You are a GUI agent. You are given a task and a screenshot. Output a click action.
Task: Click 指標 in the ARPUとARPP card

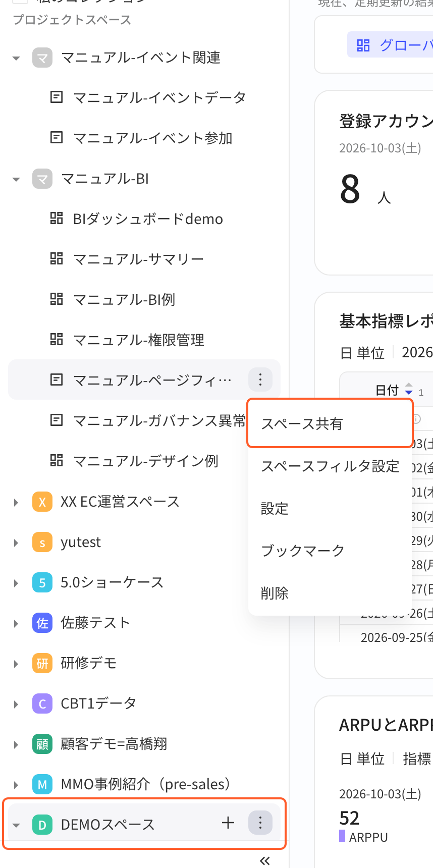click(417, 758)
